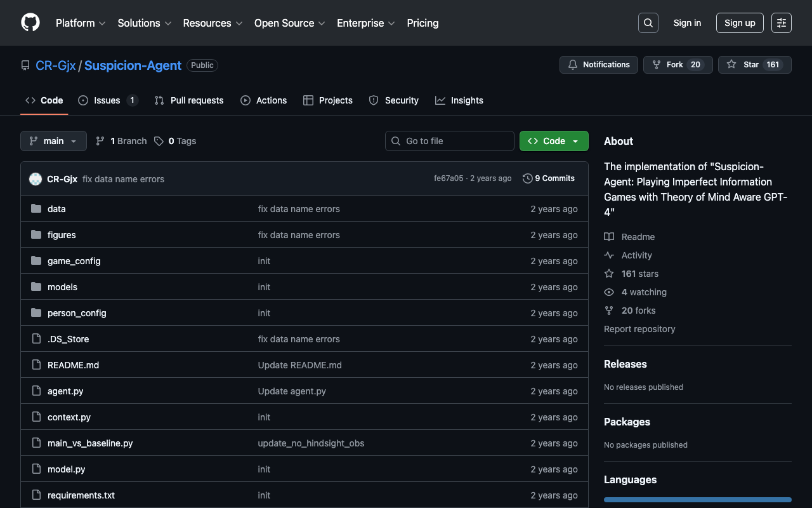Expand the main branch dropdown
The image size is (812, 508).
pyautogui.click(x=53, y=141)
